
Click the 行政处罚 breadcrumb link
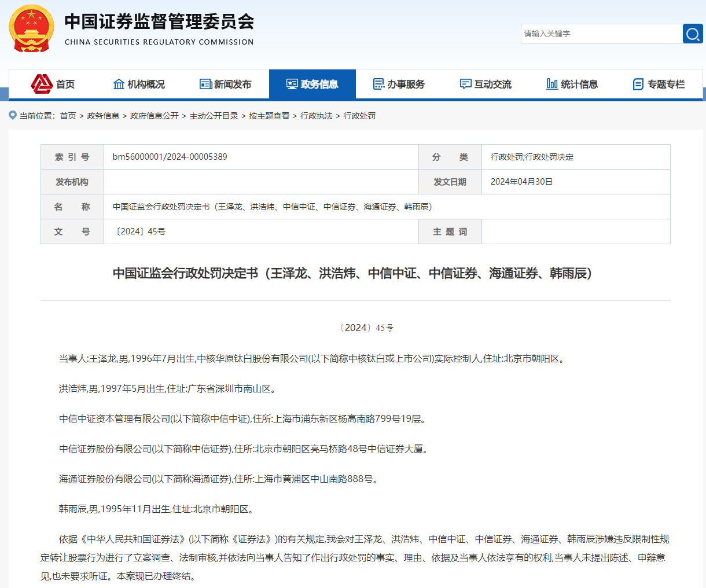(359, 116)
